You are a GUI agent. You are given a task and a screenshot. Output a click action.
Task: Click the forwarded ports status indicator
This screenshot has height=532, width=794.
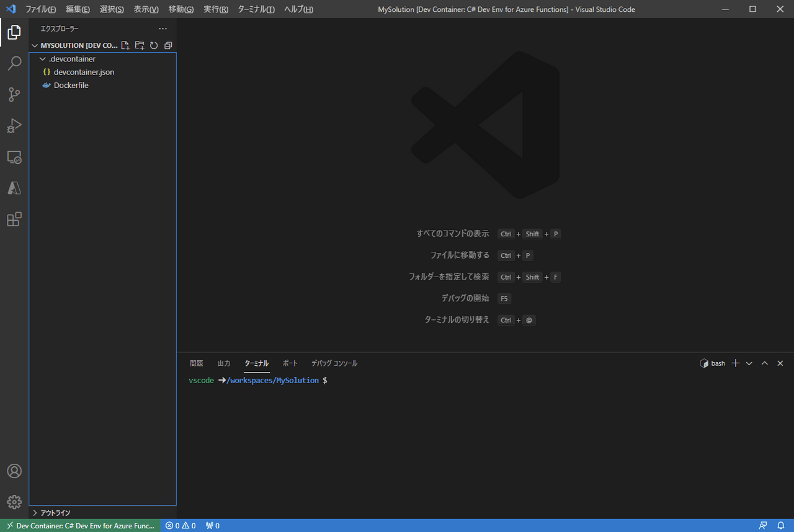[213, 526]
